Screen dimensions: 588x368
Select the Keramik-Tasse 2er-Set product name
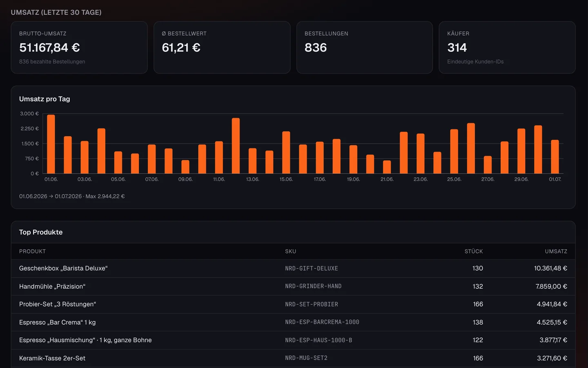52,358
